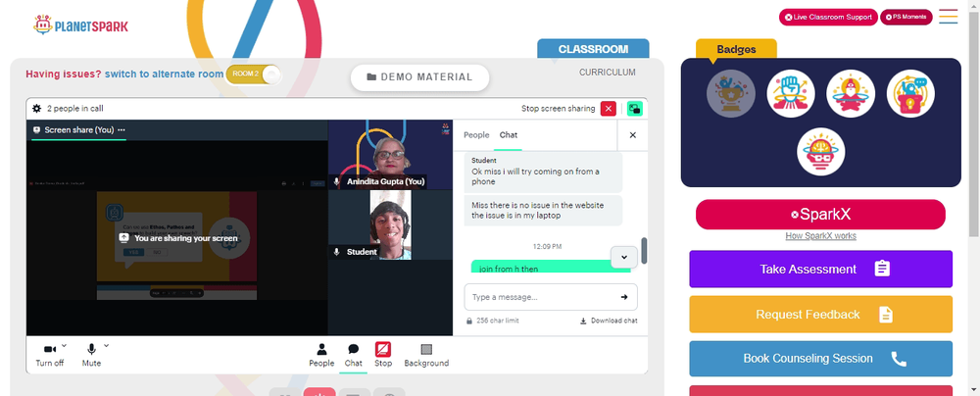Select the trophy badge icon
Viewport: 980px width, 396px height.
point(731,94)
